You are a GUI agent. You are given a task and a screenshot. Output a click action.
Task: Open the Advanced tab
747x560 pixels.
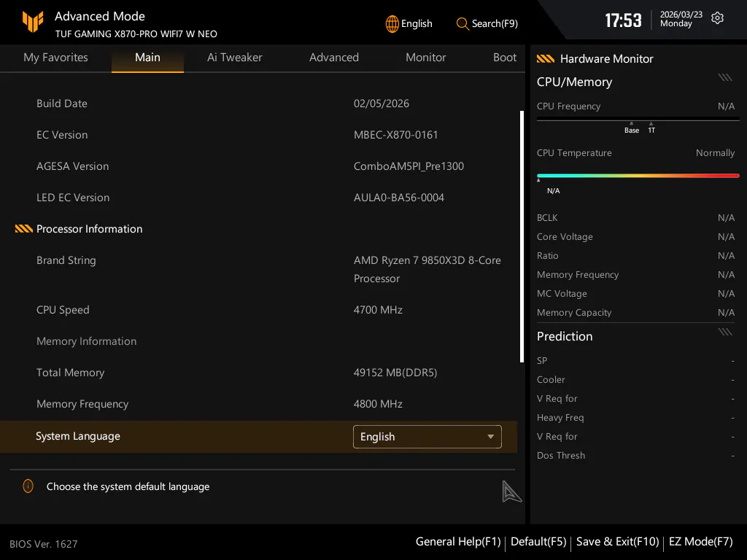click(334, 58)
